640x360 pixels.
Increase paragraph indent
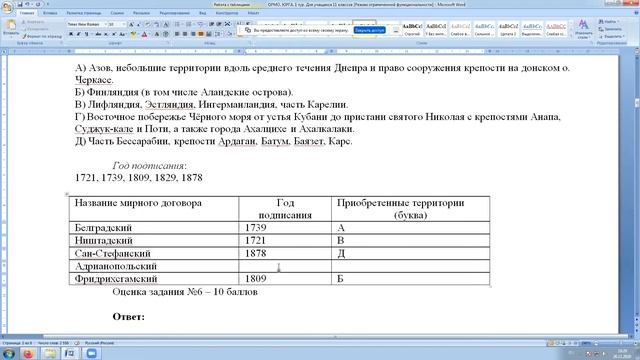pos(219,24)
